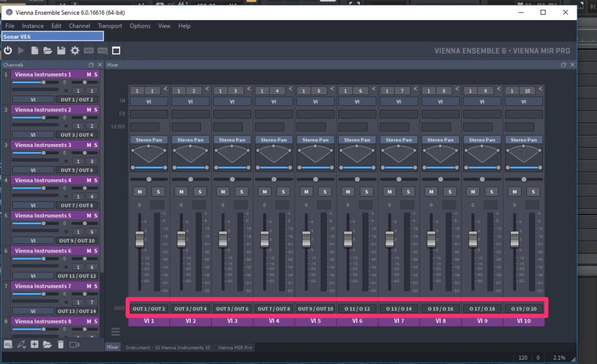Solo Vienna Instruments 6 in Channels list

point(96,251)
